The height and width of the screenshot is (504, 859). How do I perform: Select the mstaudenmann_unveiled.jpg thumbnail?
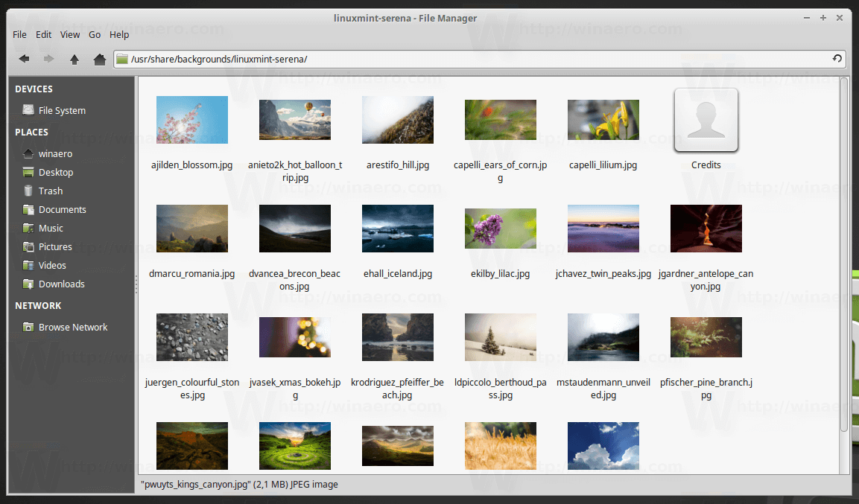(603, 337)
